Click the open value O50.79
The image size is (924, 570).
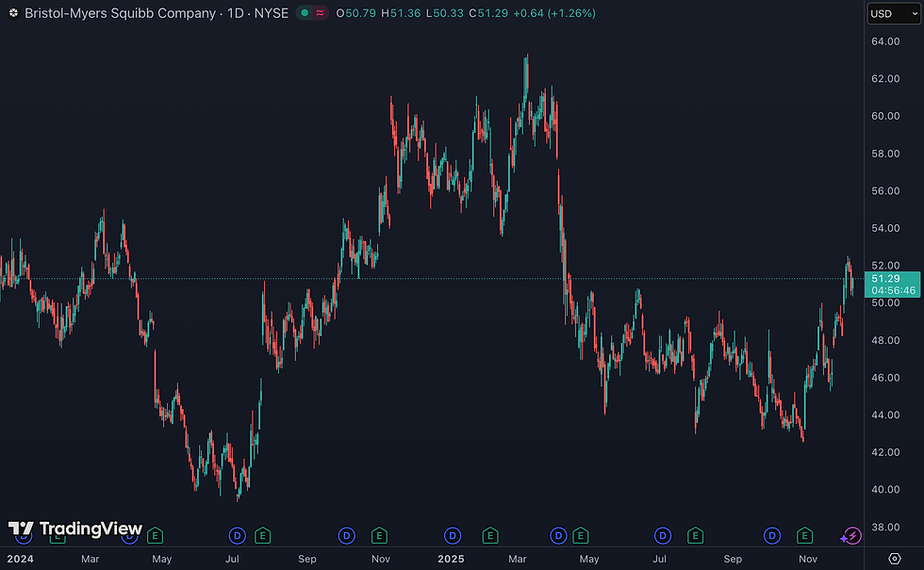[356, 13]
